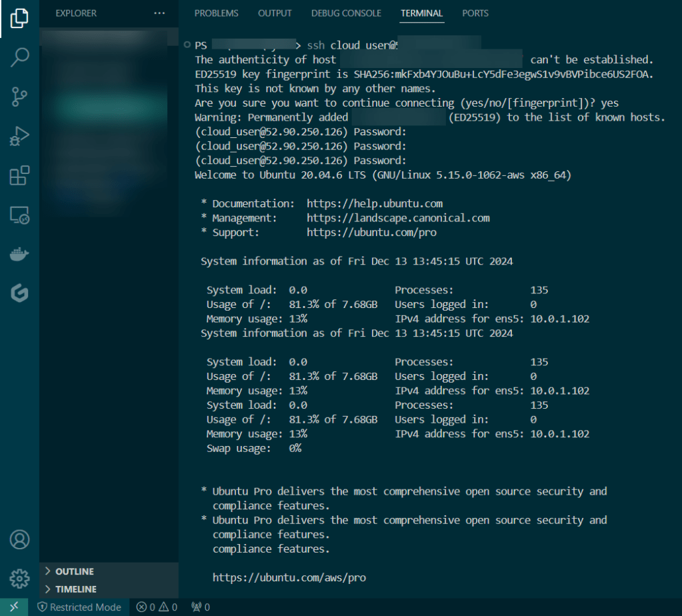The height and width of the screenshot is (616, 682).
Task: Click the https://ubuntu.com/aws/pro link
Action: [289, 577]
